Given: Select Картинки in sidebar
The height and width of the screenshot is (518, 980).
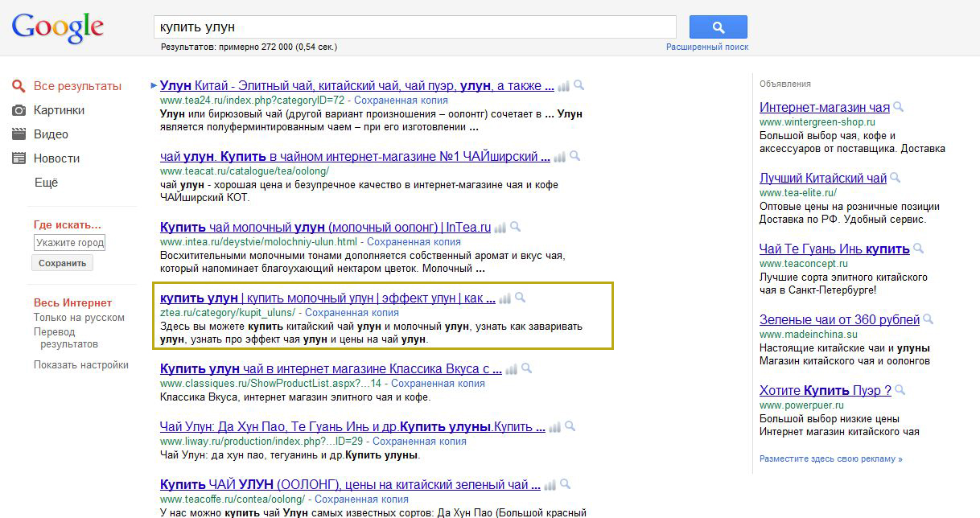Looking at the screenshot, I should pos(59,110).
